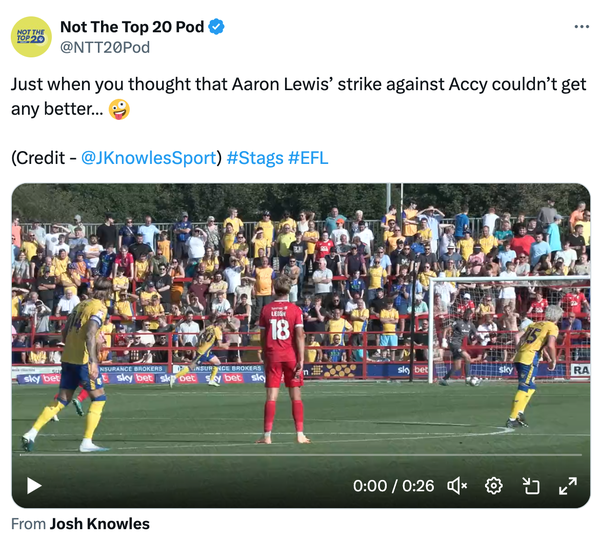Open the @JKnowlesSport mention
600x543 pixels.
(148, 158)
